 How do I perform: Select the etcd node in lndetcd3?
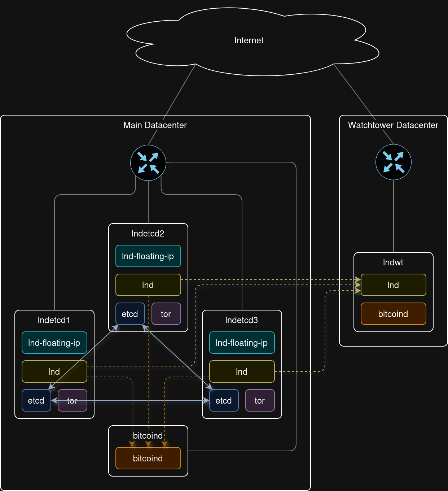224,400
